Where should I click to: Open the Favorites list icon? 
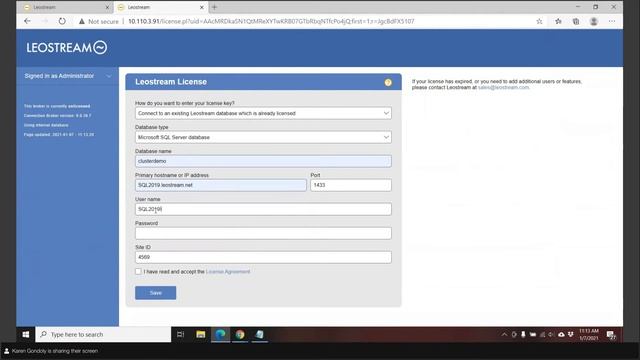(x=558, y=21)
